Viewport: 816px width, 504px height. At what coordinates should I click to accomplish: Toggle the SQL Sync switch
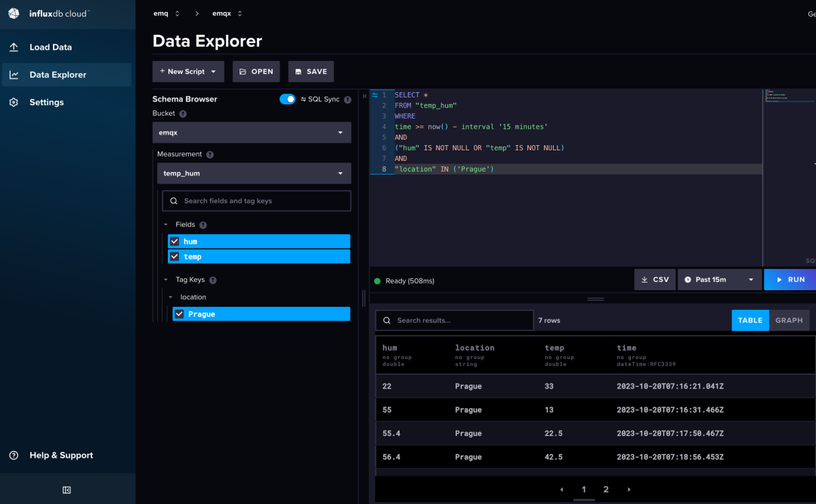[287, 99]
